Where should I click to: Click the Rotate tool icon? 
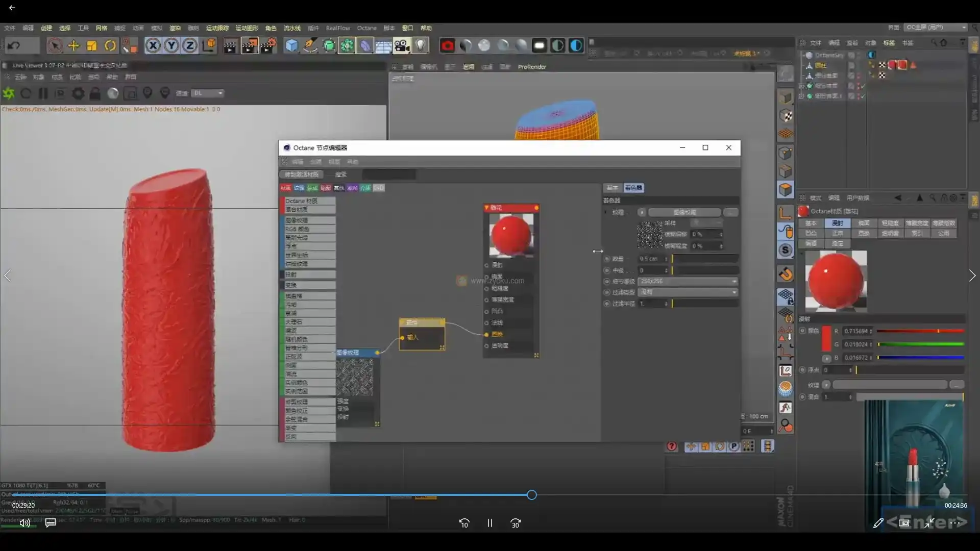(110, 46)
